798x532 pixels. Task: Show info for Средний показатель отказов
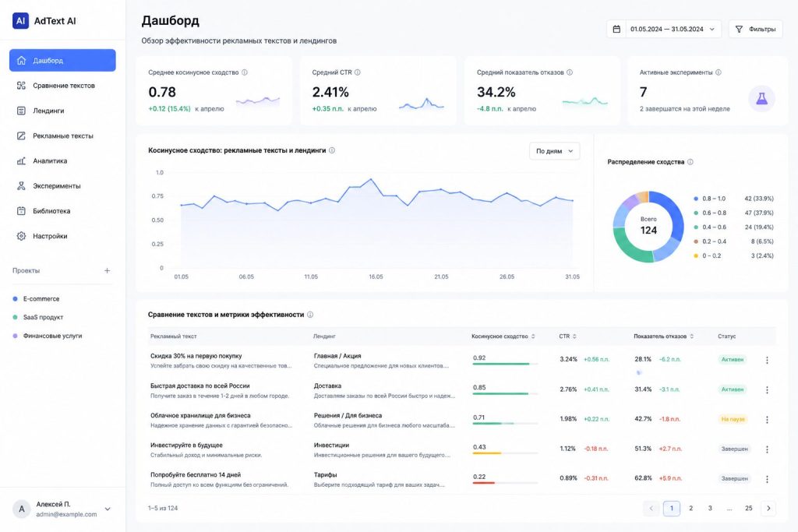tap(570, 72)
